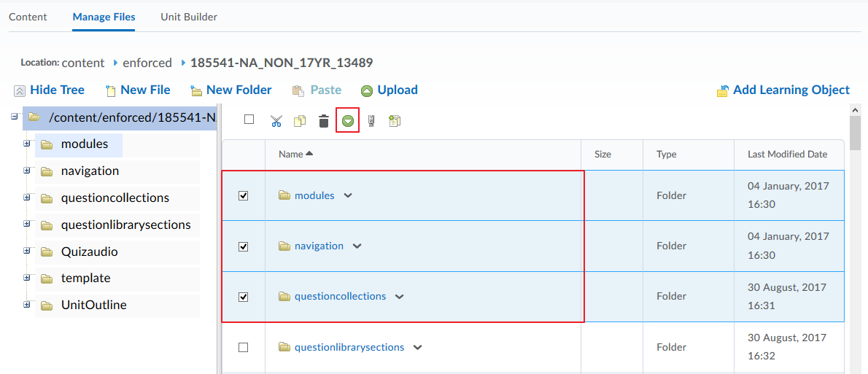Click the Cut scissors icon
868x374 pixels.
(x=276, y=121)
